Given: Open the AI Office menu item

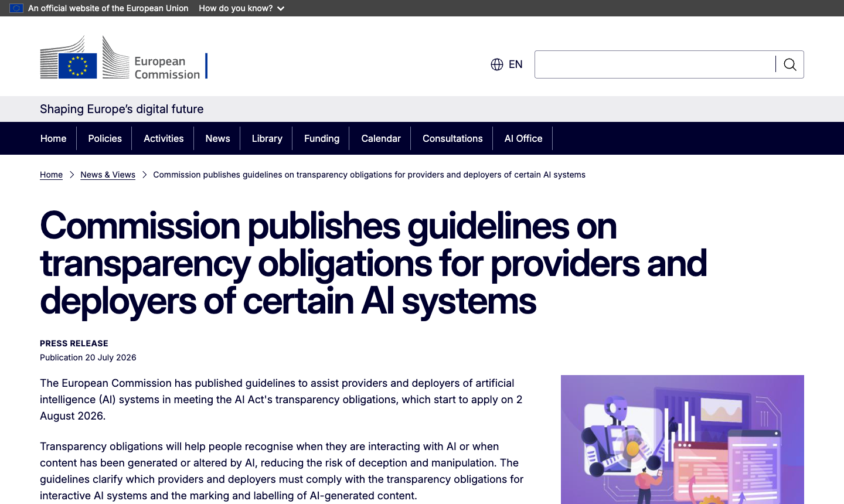Looking at the screenshot, I should tap(523, 138).
